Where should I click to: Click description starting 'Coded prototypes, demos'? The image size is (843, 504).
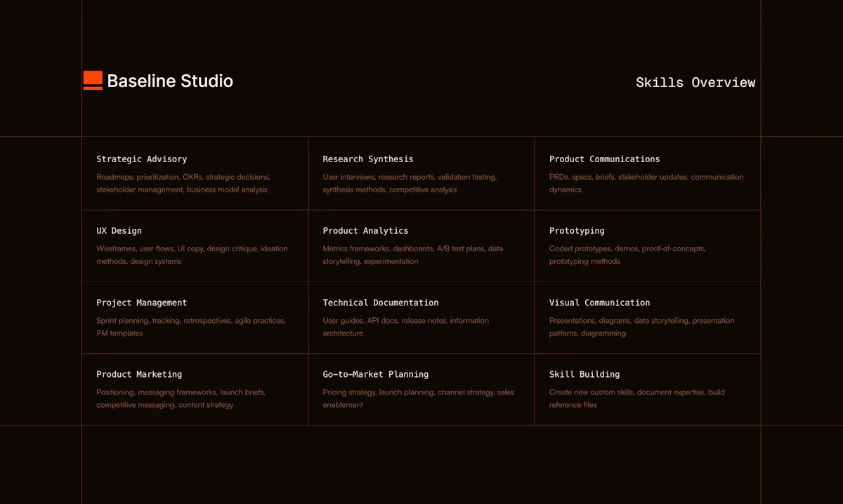tap(627, 255)
